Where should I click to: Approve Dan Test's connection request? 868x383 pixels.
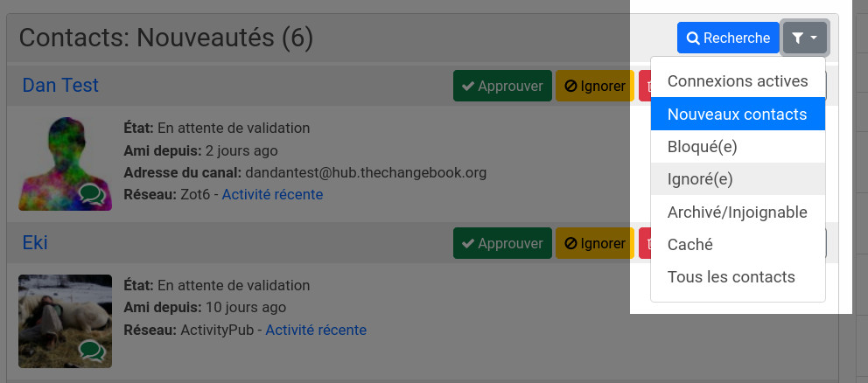tap(502, 86)
